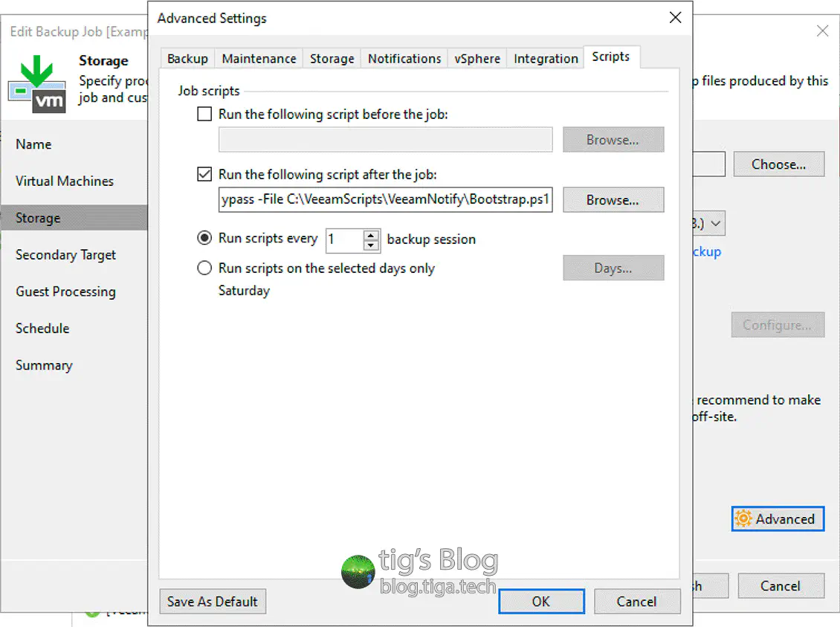
Task: Select "Run scripts on the selected days only"
Action: pos(204,268)
